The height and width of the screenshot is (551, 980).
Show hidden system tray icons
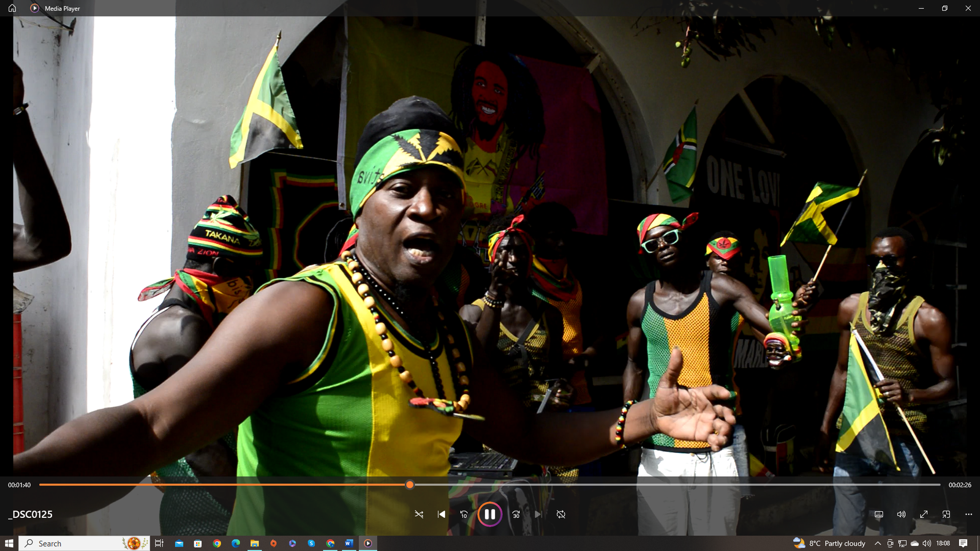[878, 543]
